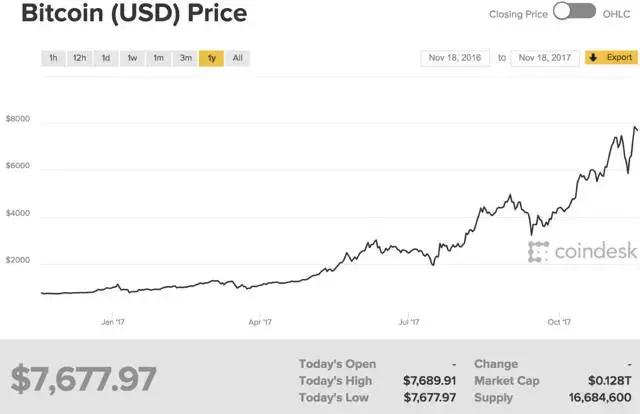
Task: Click the $7,677.97 current price
Action: coord(85,381)
